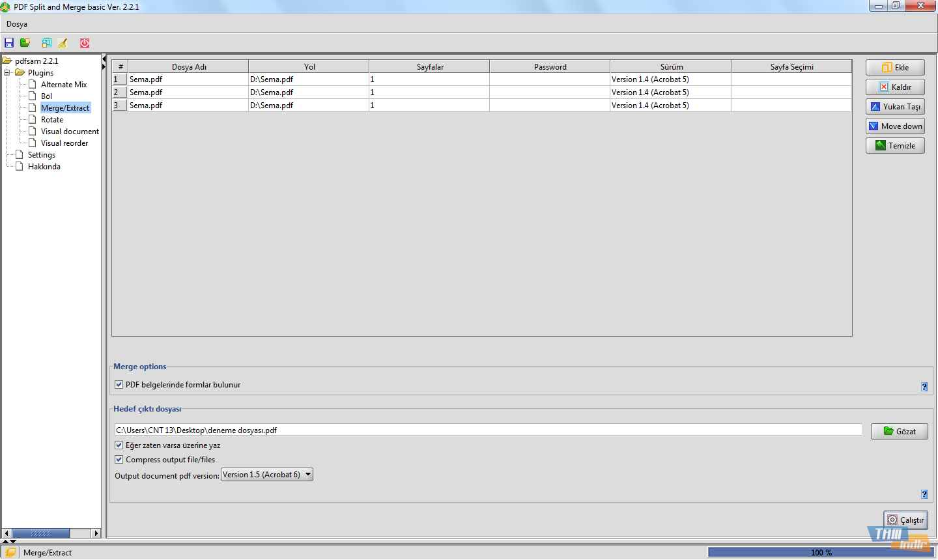Image resolution: width=938 pixels, height=560 pixels.
Task: Select Alternate Mix plugin in tree
Action: (64, 85)
